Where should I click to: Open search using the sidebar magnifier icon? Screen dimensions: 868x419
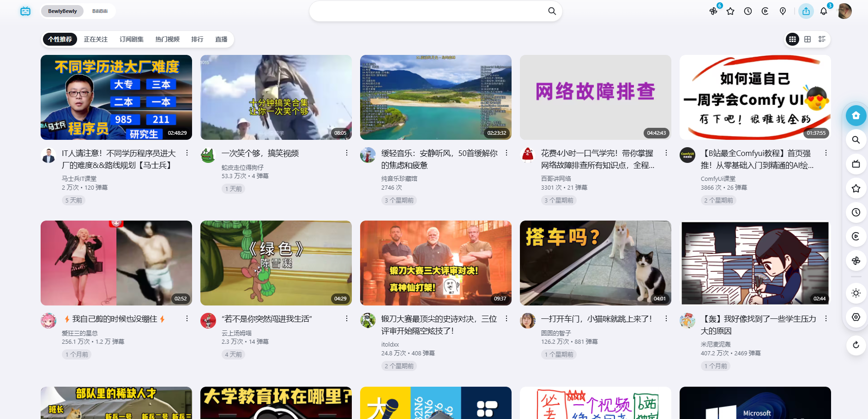pos(856,140)
